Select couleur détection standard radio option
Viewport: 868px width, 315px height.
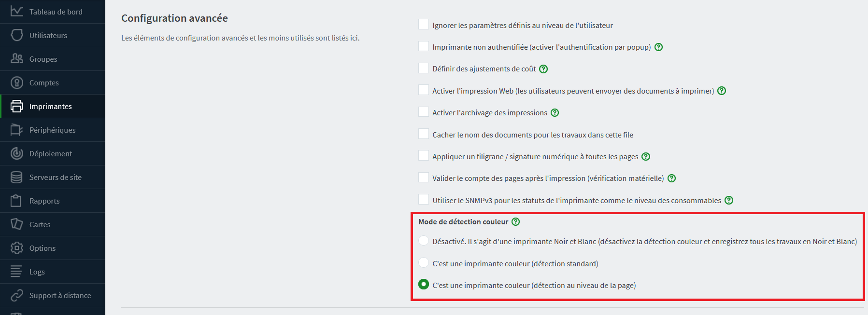(x=424, y=263)
